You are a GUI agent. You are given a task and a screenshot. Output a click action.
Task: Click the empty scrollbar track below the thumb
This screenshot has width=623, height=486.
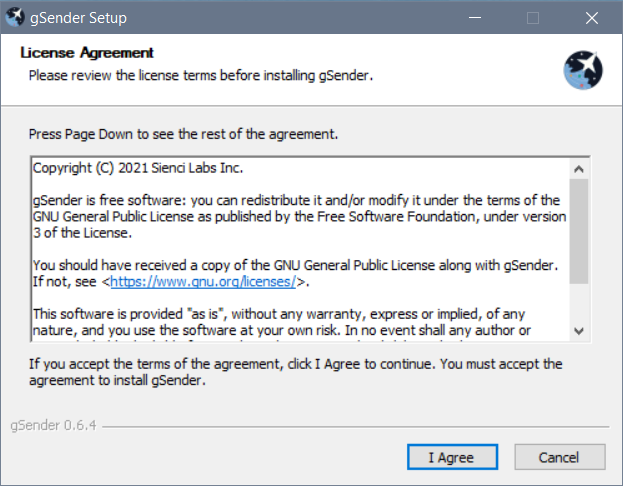coord(579,302)
